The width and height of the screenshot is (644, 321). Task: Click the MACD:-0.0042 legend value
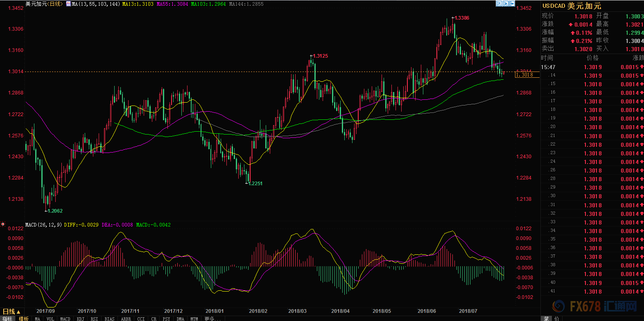pyautogui.click(x=154, y=224)
